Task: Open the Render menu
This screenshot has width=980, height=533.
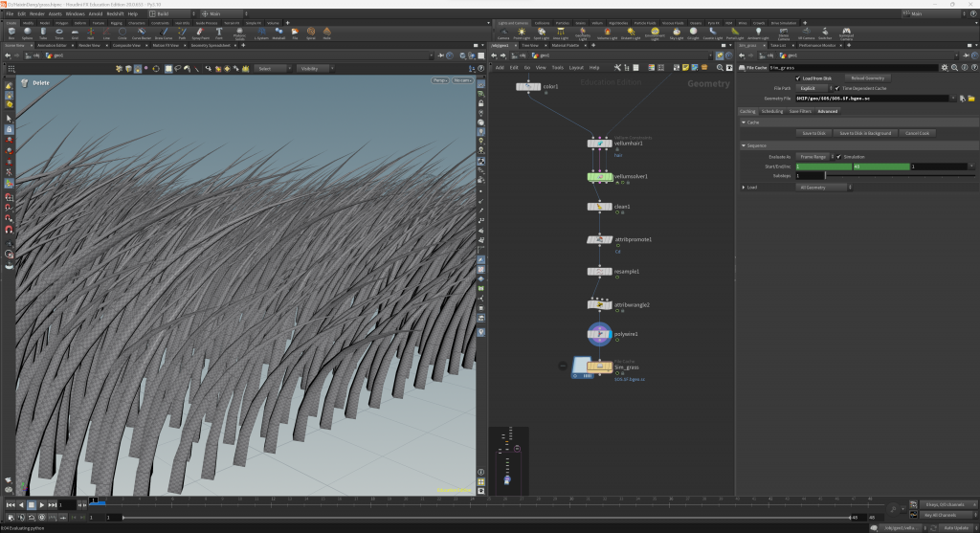Action: click(37, 13)
